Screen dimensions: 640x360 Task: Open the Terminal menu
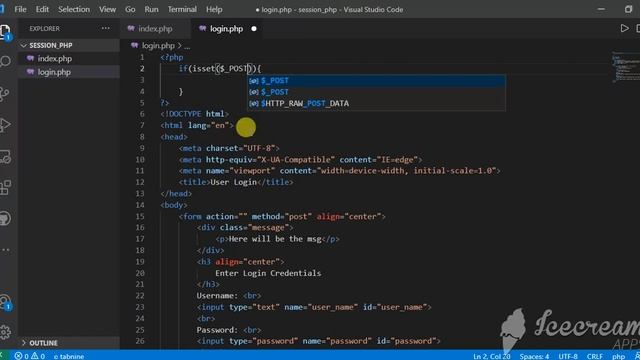click(182, 9)
